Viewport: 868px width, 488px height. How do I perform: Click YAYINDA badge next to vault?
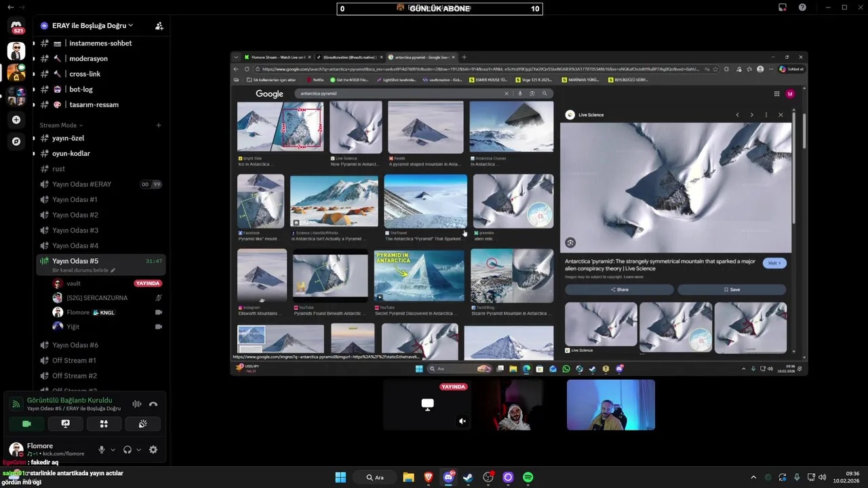tap(147, 283)
